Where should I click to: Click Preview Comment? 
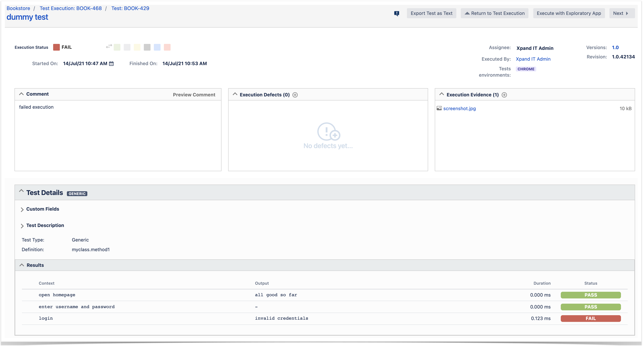194,95
